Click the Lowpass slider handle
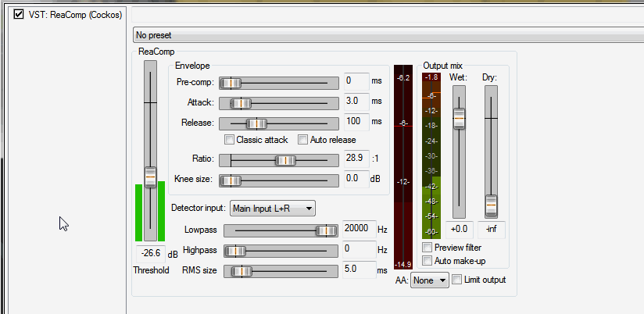 pyautogui.click(x=327, y=231)
